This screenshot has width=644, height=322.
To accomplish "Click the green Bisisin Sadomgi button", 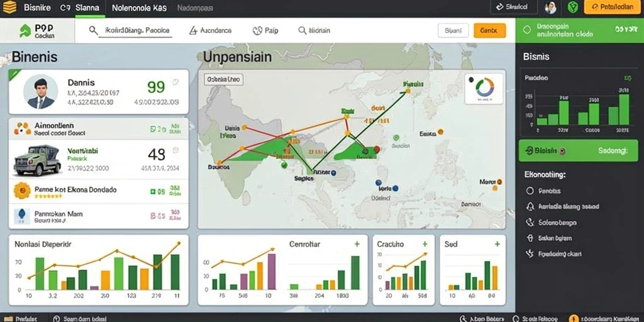I will (579, 150).
